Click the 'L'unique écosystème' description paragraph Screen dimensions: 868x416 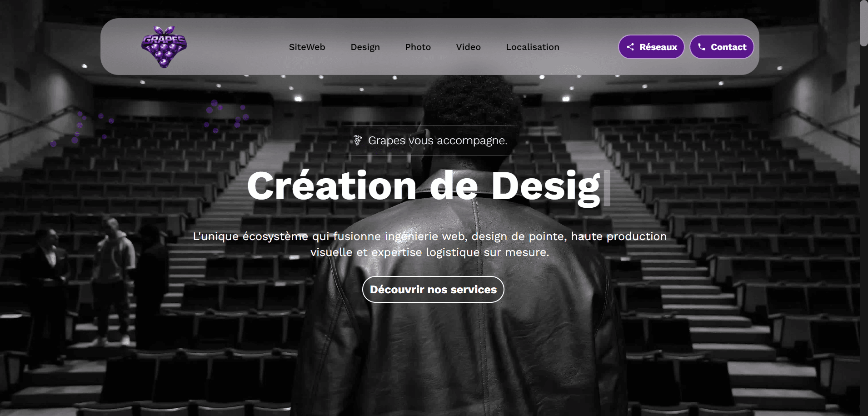click(x=430, y=244)
